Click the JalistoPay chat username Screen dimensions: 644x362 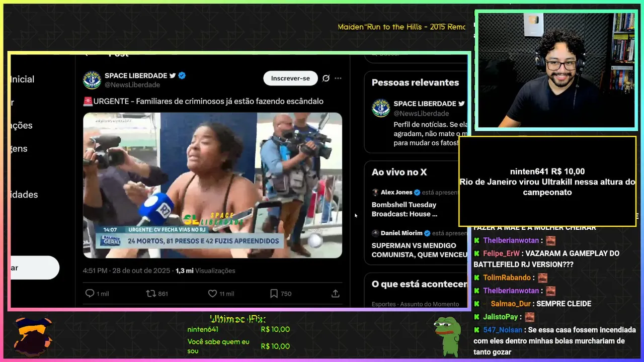pyautogui.click(x=501, y=317)
